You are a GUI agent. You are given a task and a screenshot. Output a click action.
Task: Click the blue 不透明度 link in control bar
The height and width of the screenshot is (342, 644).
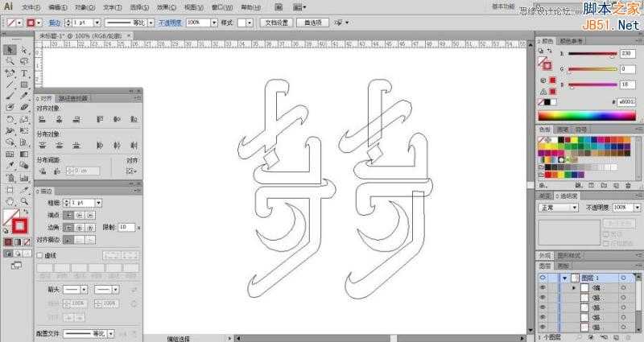tap(170, 23)
